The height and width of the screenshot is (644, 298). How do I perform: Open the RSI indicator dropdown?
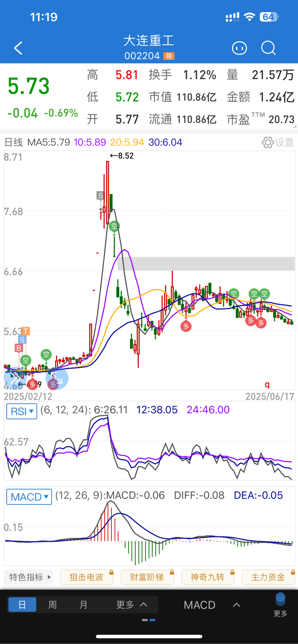[22, 411]
